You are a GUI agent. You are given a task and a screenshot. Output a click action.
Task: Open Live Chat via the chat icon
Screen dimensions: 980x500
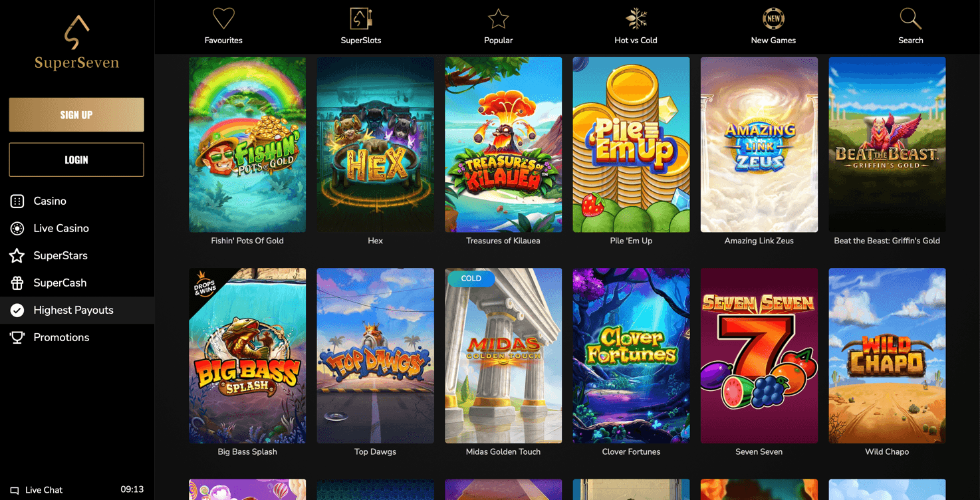click(x=15, y=491)
